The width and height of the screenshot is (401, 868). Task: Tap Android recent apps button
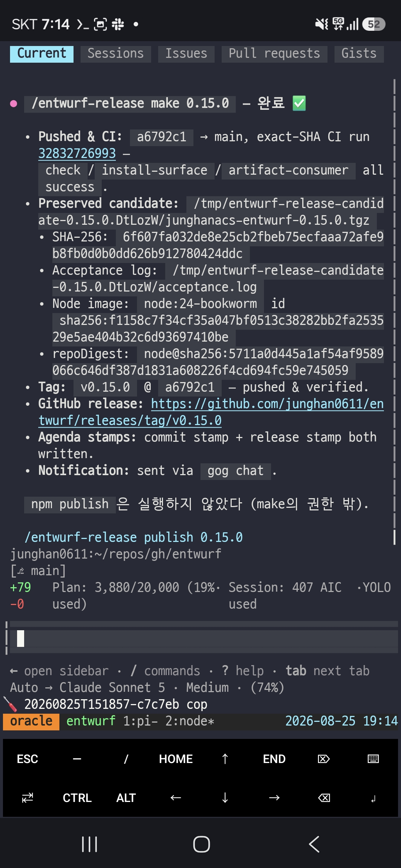(x=89, y=845)
